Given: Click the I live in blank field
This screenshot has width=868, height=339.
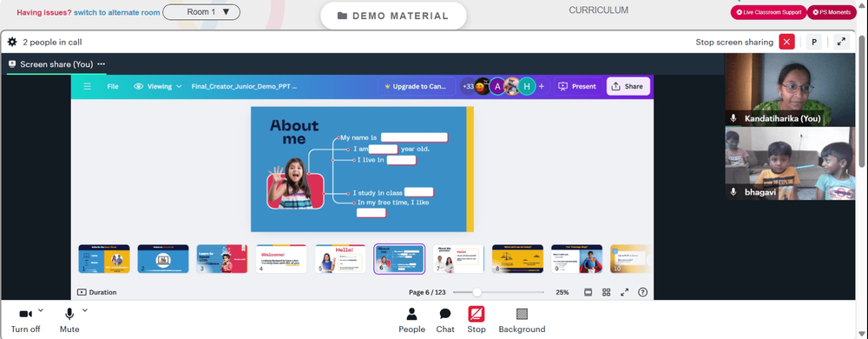Looking at the screenshot, I should (401, 160).
